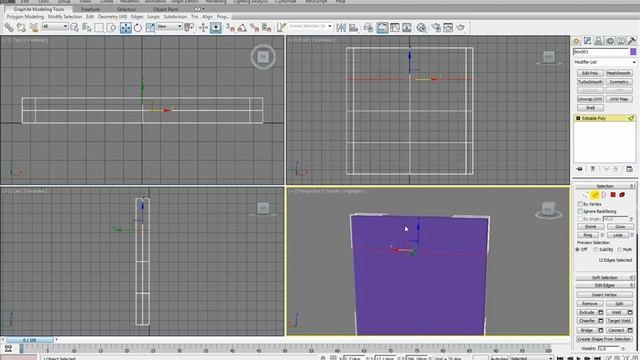
Task: Select Preview Selection Multi radio button
Action: tap(620, 249)
